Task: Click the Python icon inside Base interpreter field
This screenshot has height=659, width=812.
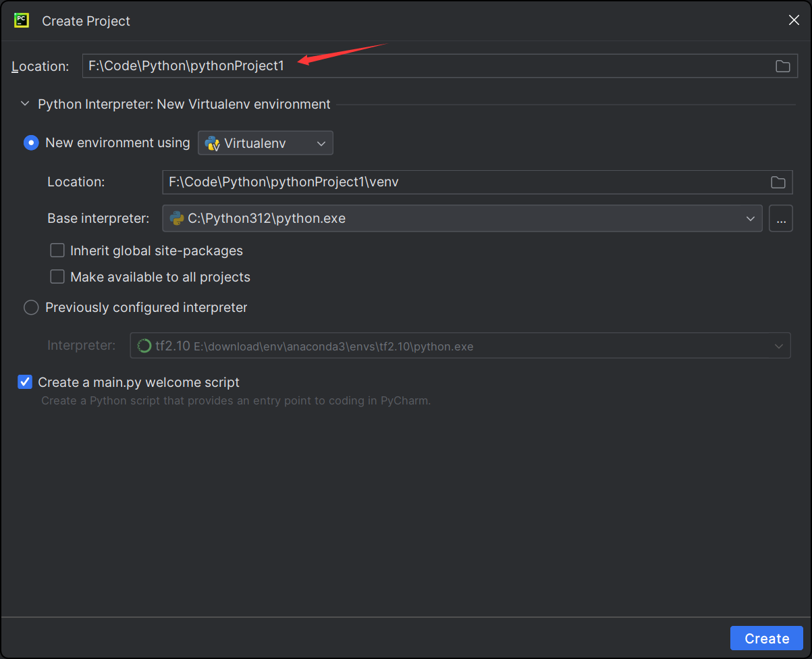Action: (177, 218)
